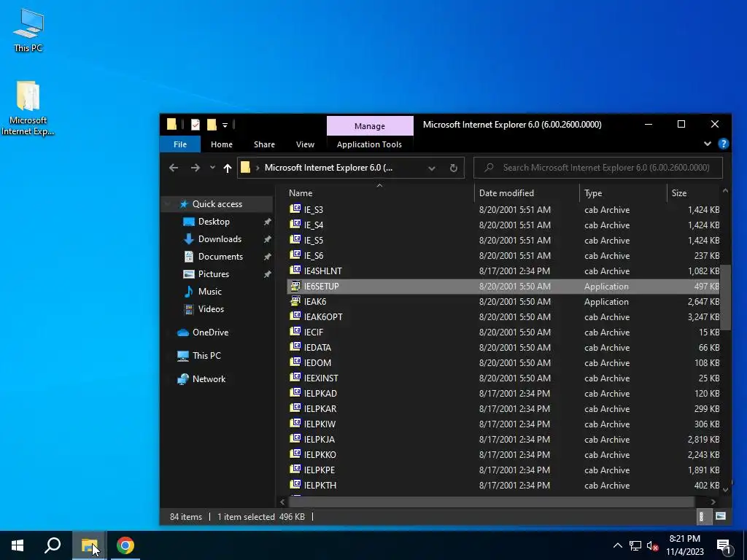Open Network in navigation pane

(209, 379)
